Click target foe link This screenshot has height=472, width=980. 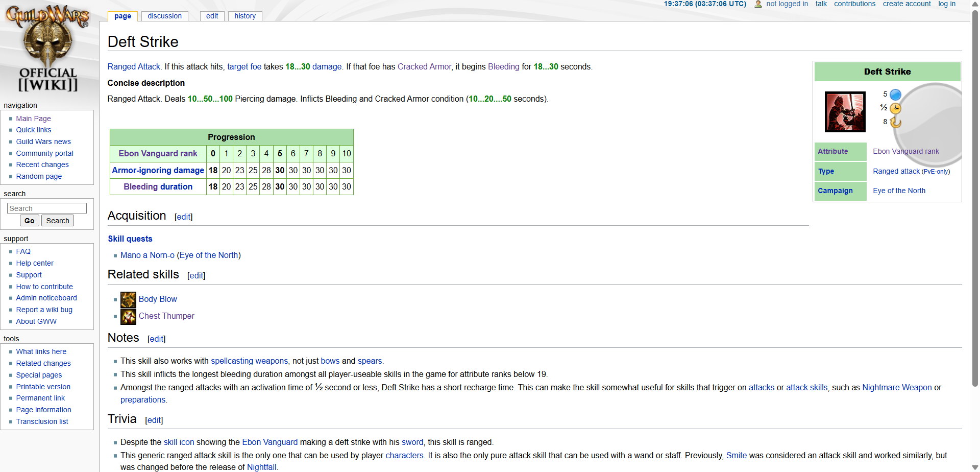244,66
